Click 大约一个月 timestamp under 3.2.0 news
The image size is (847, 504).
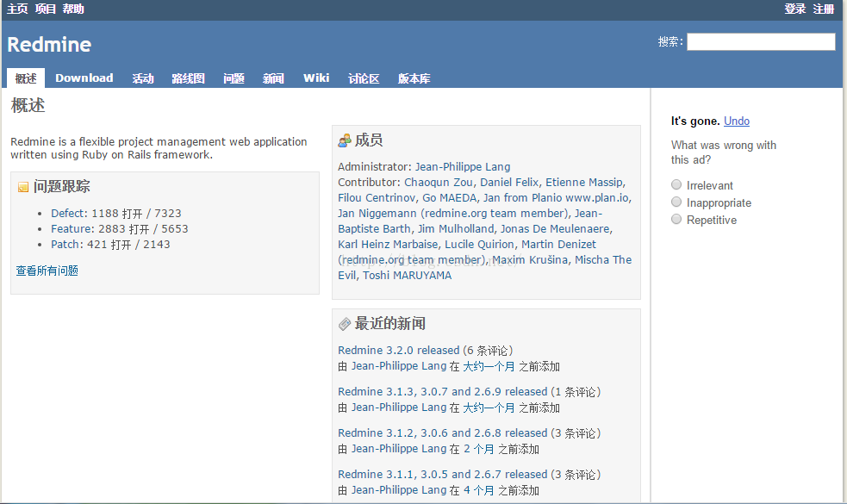point(489,366)
